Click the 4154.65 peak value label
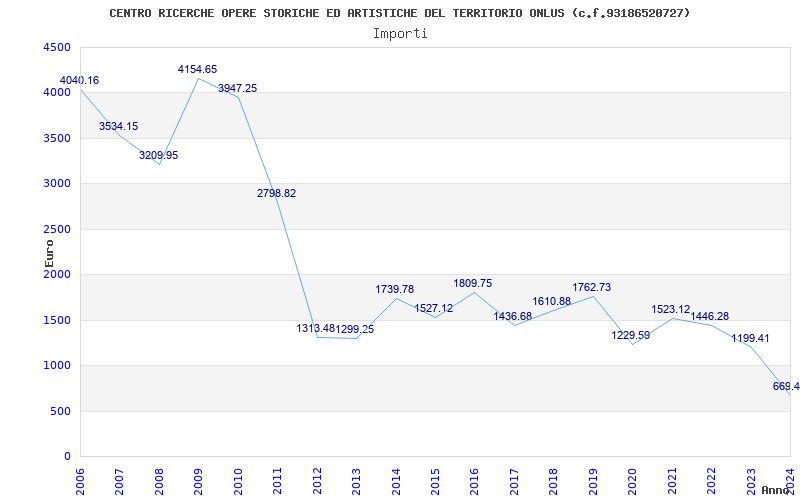Viewport: 800px width, 500px height. point(197,69)
